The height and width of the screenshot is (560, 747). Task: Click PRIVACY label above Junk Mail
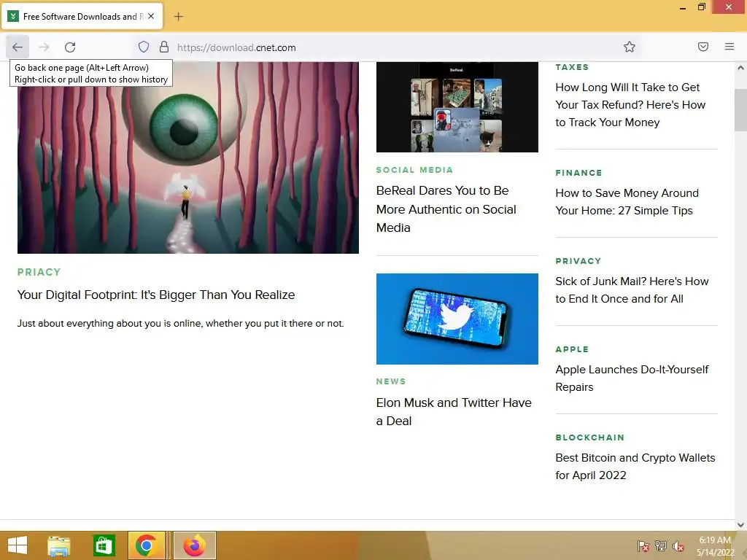[578, 261]
